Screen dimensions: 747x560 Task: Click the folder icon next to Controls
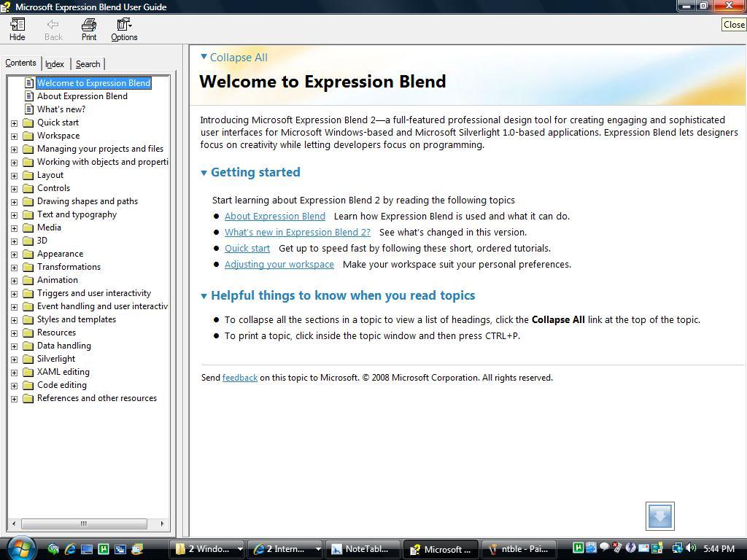pos(28,189)
